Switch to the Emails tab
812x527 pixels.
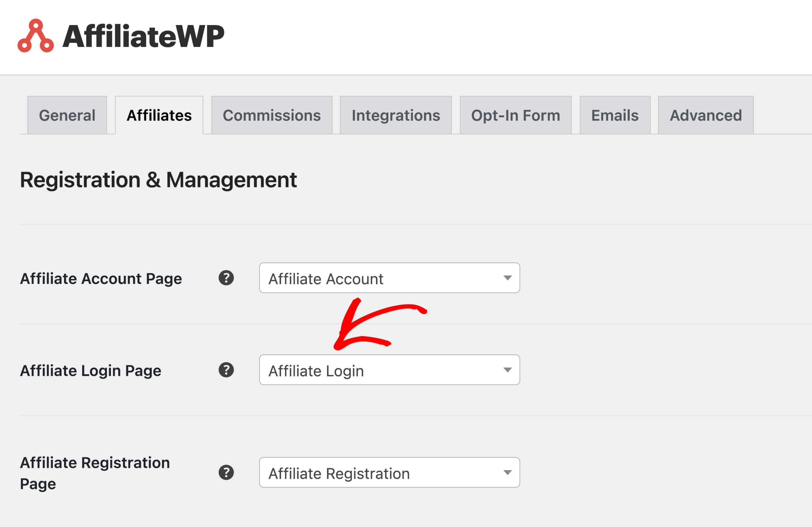coord(615,115)
